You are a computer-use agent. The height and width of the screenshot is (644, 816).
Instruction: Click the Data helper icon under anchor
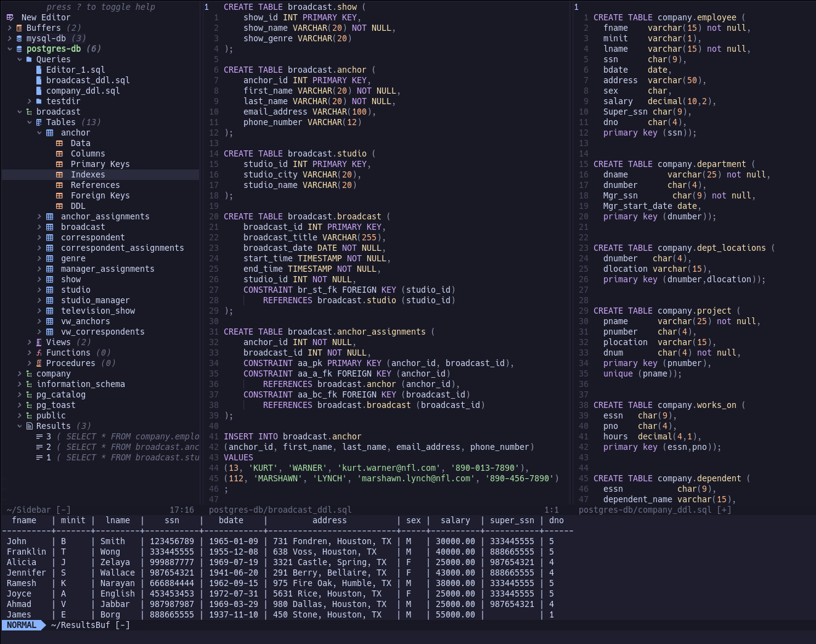pos(59,143)
